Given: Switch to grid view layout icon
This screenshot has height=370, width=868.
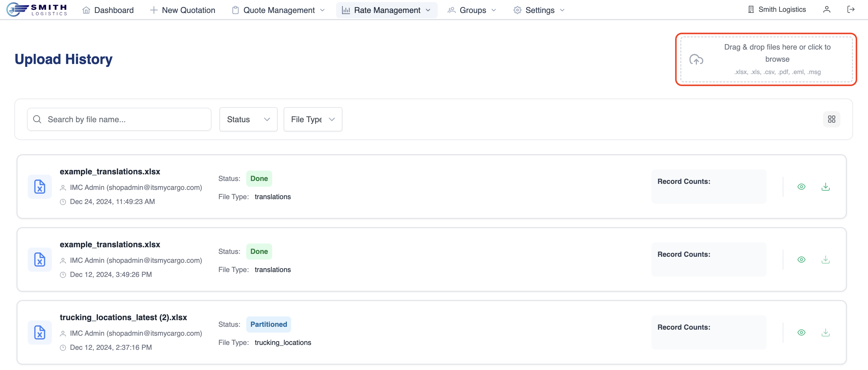Looking at the screenshot, I should coord(831,119).
